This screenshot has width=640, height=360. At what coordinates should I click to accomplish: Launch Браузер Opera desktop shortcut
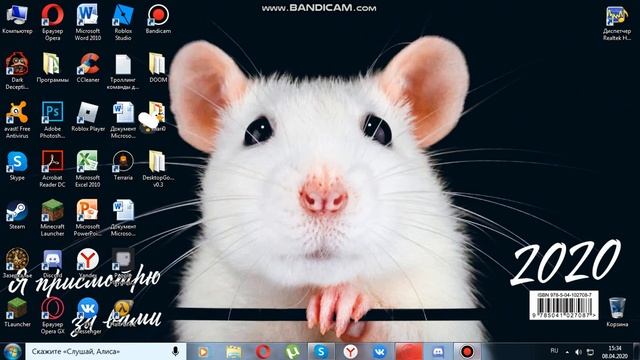point(52,22)
